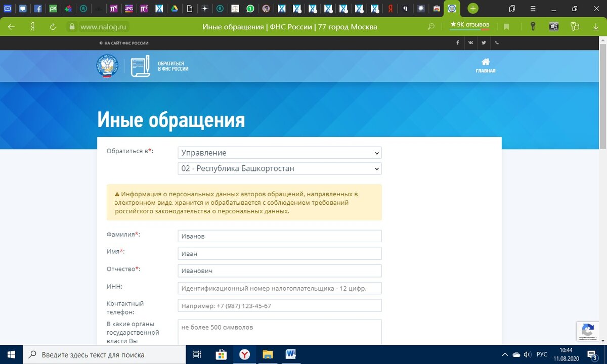Open Word from the taskbar
Viewport: 607px width, 364px height.
tap(291, 354)
